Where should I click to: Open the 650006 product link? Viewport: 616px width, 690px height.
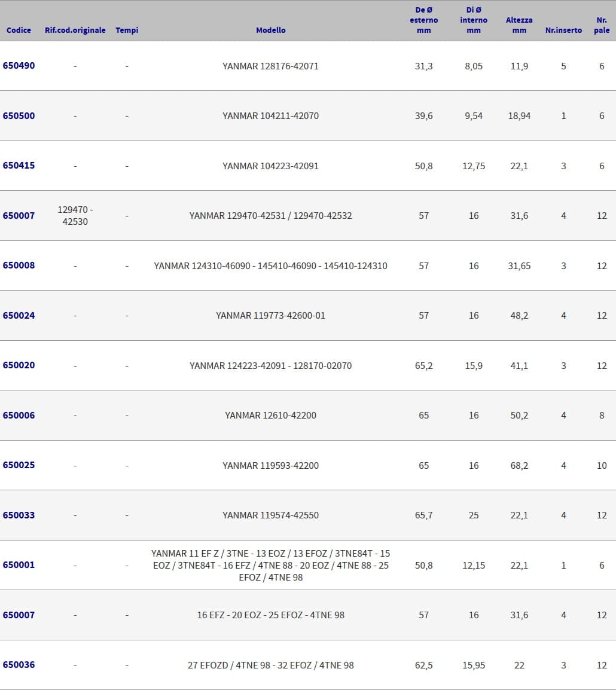click(x=19, y=416)
